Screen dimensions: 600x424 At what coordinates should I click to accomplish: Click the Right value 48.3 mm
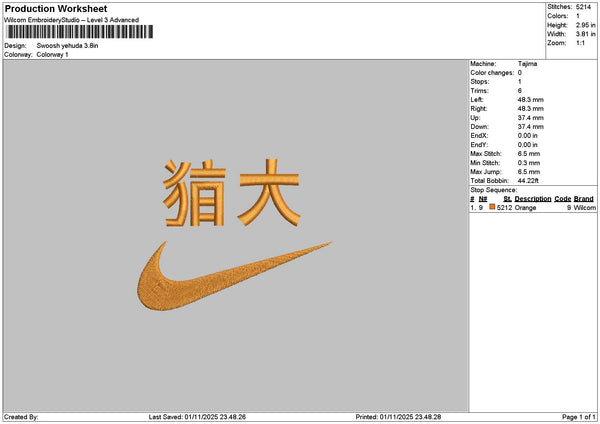coord(530,109)
